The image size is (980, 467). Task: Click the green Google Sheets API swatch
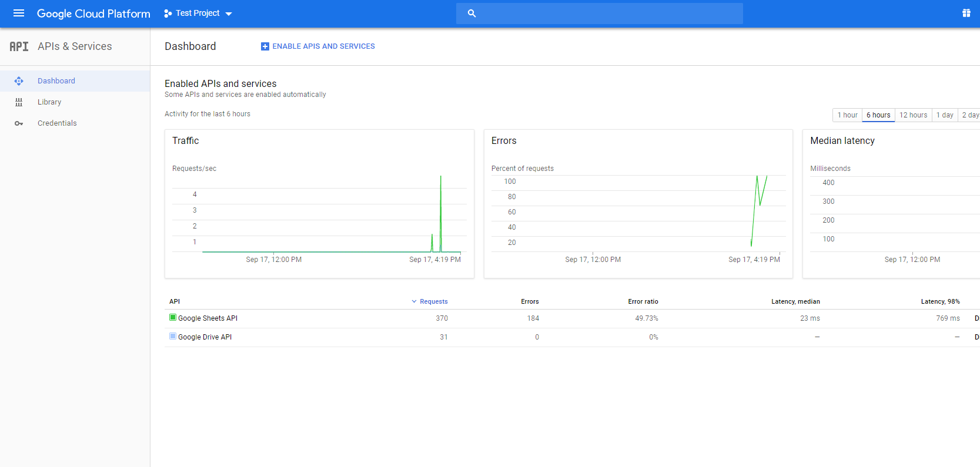[173, 317]
